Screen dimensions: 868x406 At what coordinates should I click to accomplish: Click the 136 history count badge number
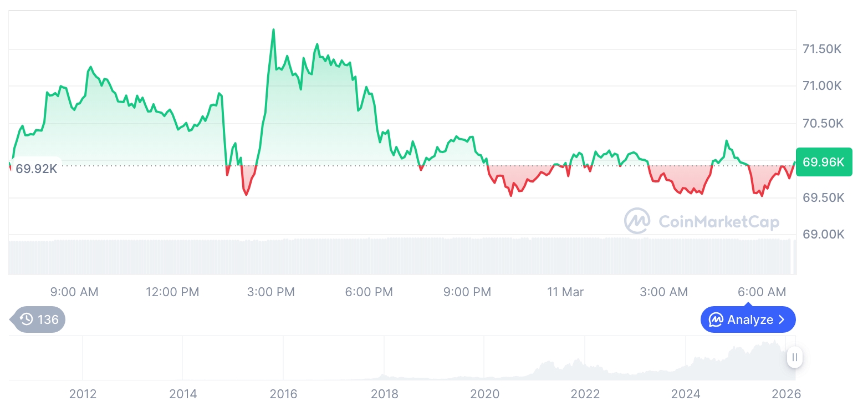click(x=48, y=319)
